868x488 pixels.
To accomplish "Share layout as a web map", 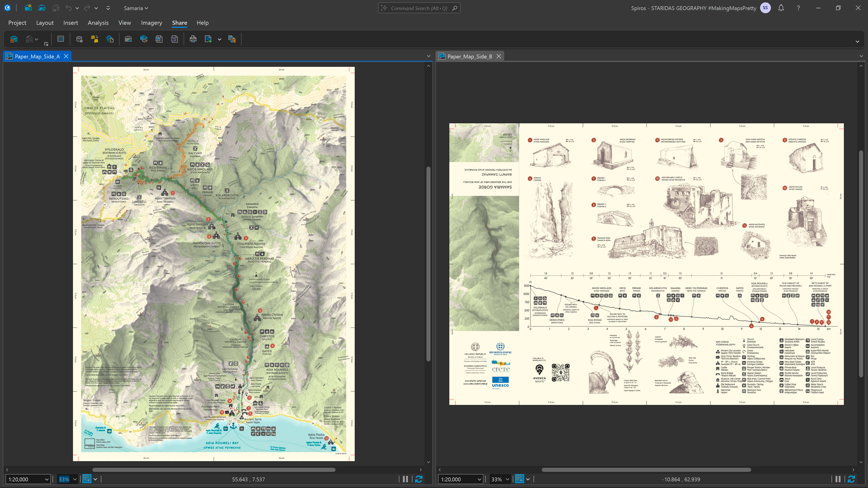I will click(110, 39).
